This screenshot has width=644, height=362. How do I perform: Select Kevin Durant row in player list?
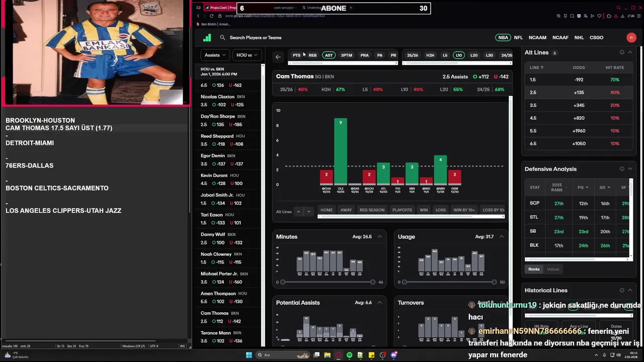click(229, 179)
